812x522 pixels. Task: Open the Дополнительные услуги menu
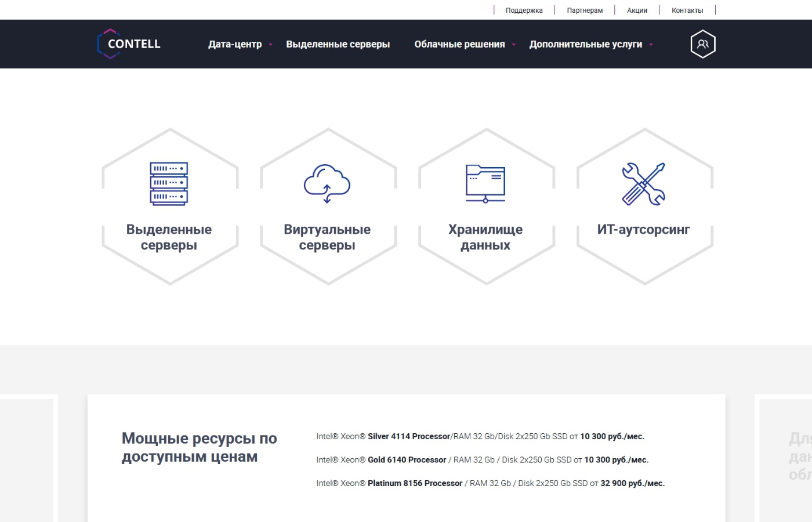pos(586,44)
